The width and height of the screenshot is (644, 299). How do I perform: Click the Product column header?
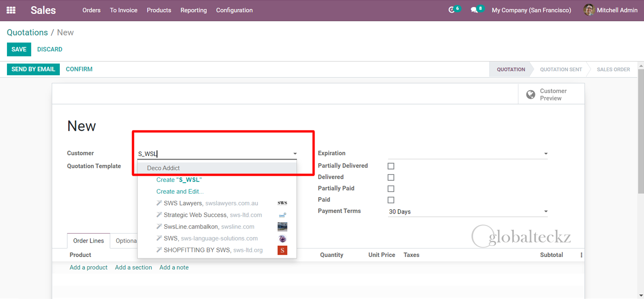pyautogui.click(x=80, y=255)
